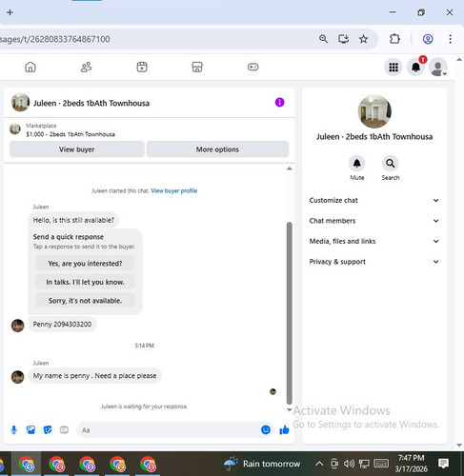Open the Chrome profile icon
Image resolution: width=464 pixels, height=476 pixels.
[x=428, y=39]
